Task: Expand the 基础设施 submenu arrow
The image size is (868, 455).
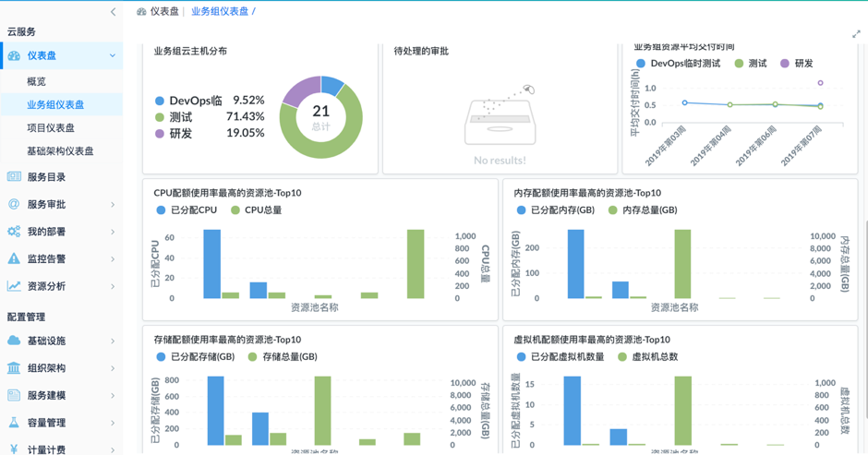Action: coord(113,341)
